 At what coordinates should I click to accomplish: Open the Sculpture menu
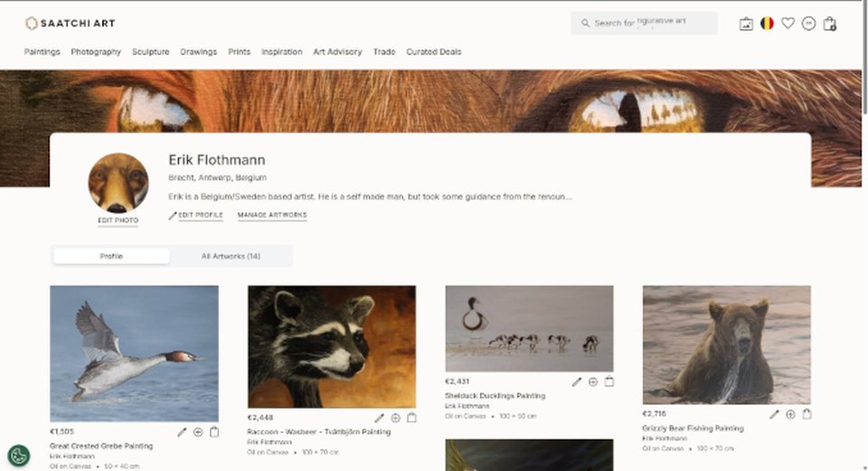pyautogui.click(x=151, y=52)
